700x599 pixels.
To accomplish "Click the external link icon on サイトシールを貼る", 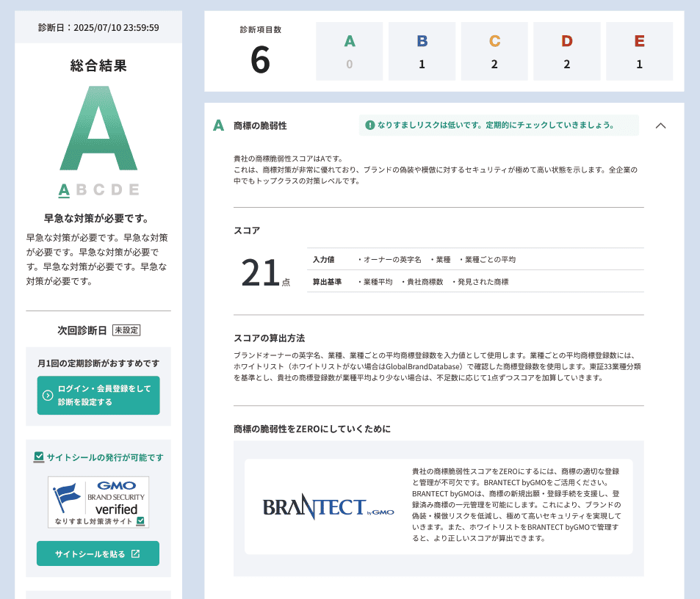I will pos(135,553).
